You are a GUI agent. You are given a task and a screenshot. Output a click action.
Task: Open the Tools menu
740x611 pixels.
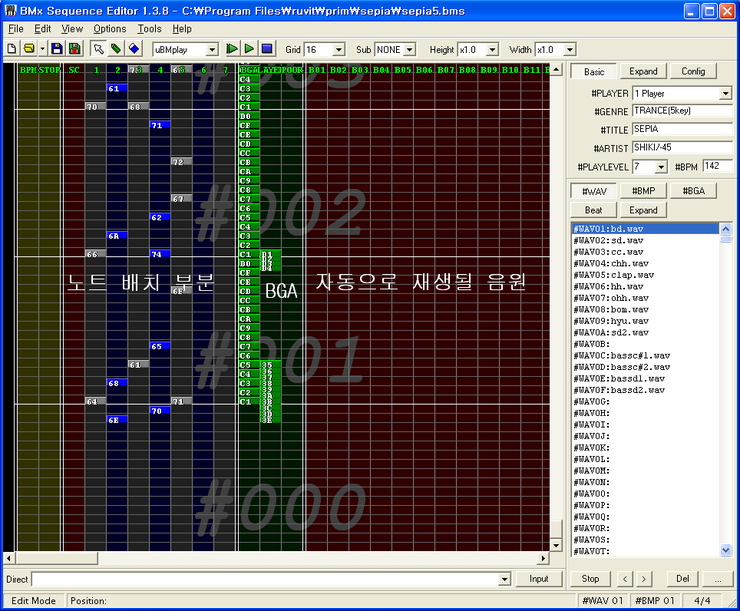click(150, 29)
